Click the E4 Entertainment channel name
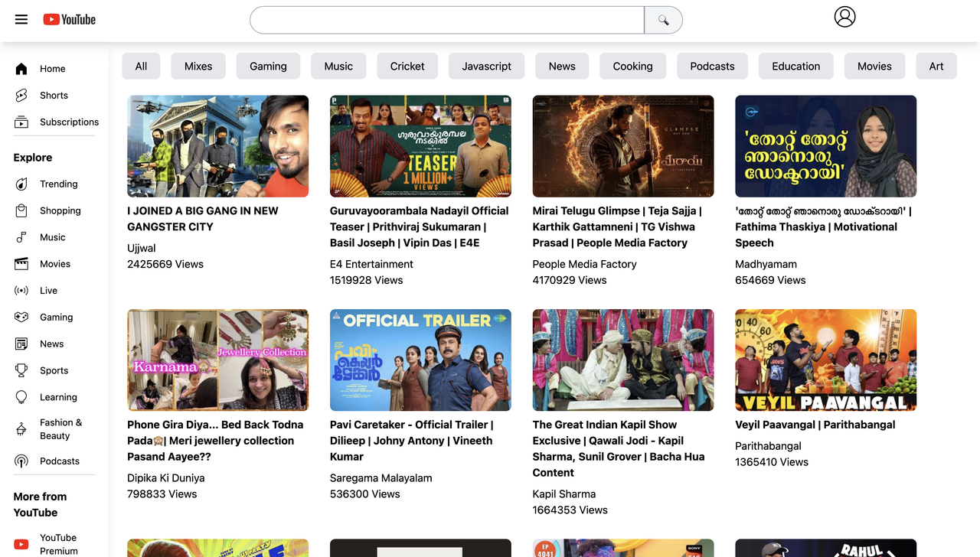 (371, 265)
